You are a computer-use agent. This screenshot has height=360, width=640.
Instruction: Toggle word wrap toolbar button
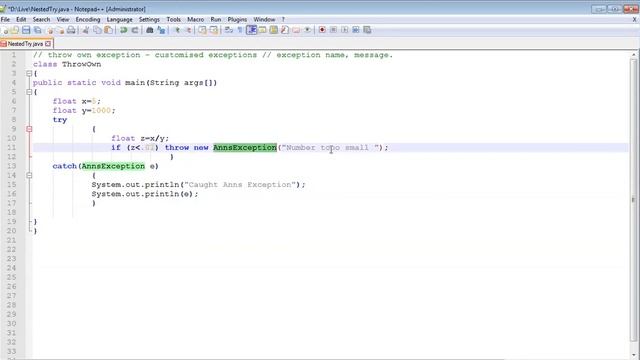(229, 30)
